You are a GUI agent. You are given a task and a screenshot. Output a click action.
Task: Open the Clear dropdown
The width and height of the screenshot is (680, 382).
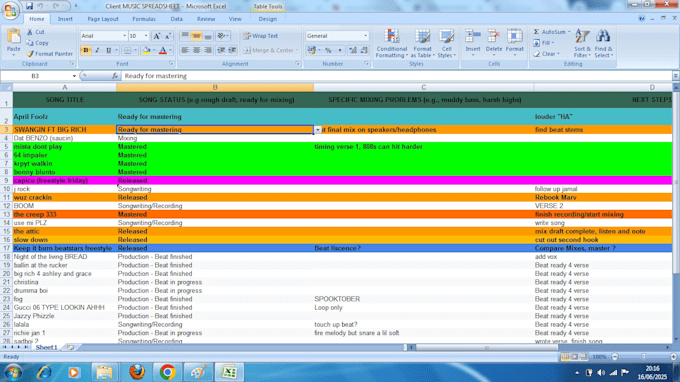pos(546,54)
